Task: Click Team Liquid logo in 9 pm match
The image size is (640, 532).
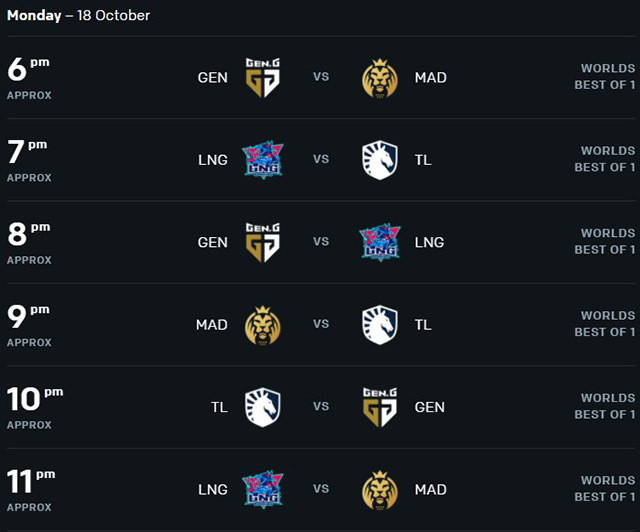Action: [380, 325]
